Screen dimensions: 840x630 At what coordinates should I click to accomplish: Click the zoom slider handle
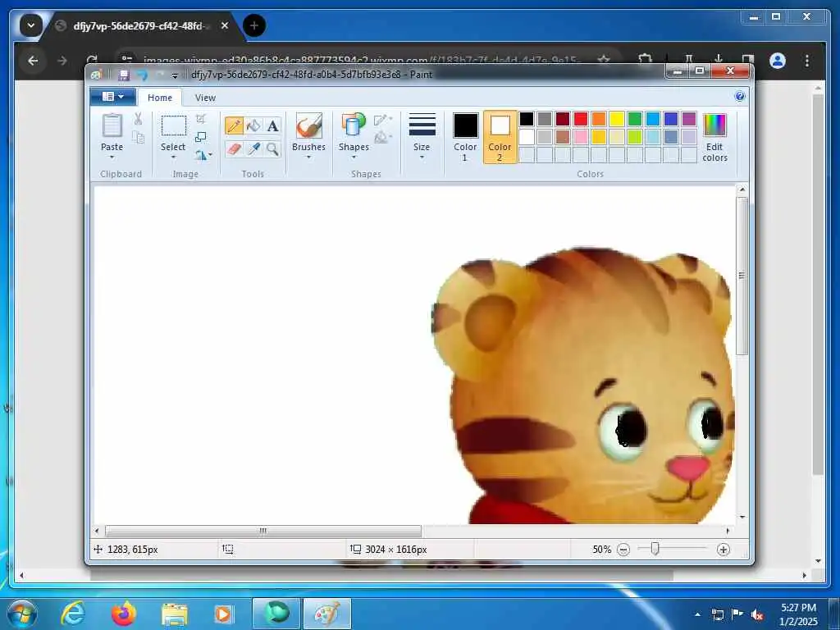tap(655, 549)
